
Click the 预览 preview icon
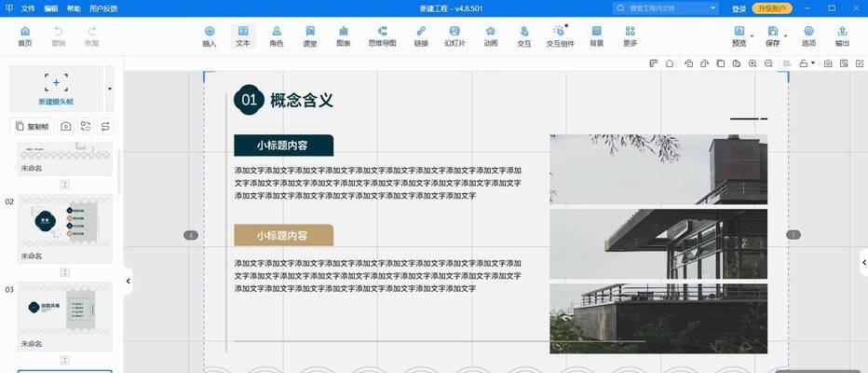point(739,36)
